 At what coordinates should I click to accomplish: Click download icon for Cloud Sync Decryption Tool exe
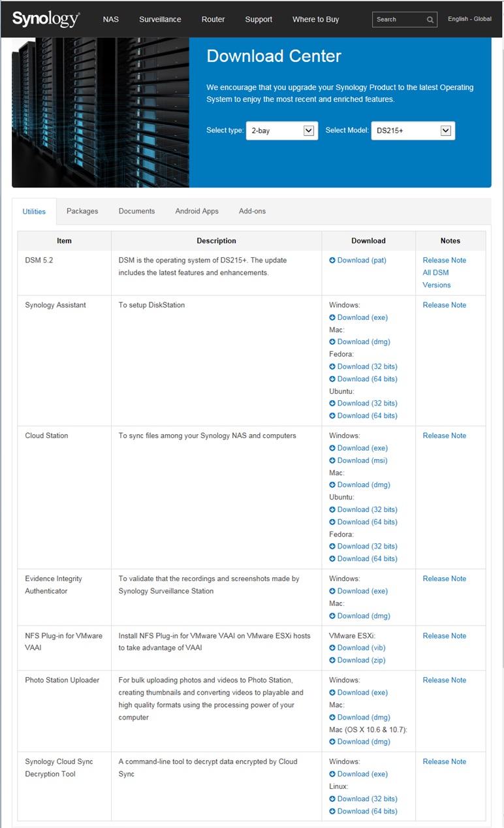click(332, 774)
